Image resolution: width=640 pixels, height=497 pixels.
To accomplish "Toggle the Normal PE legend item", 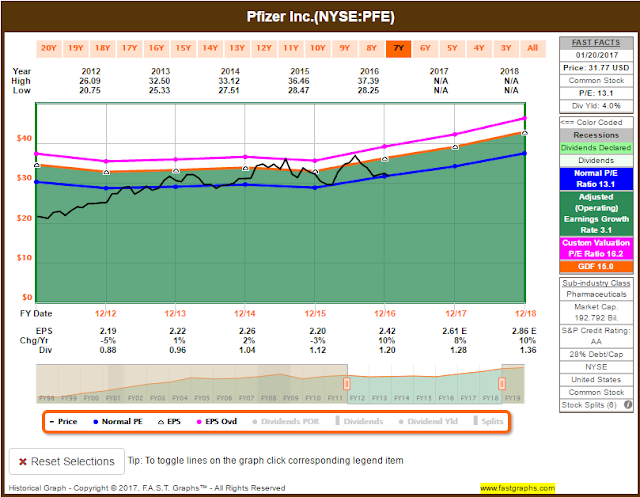I will click(118, 422).
